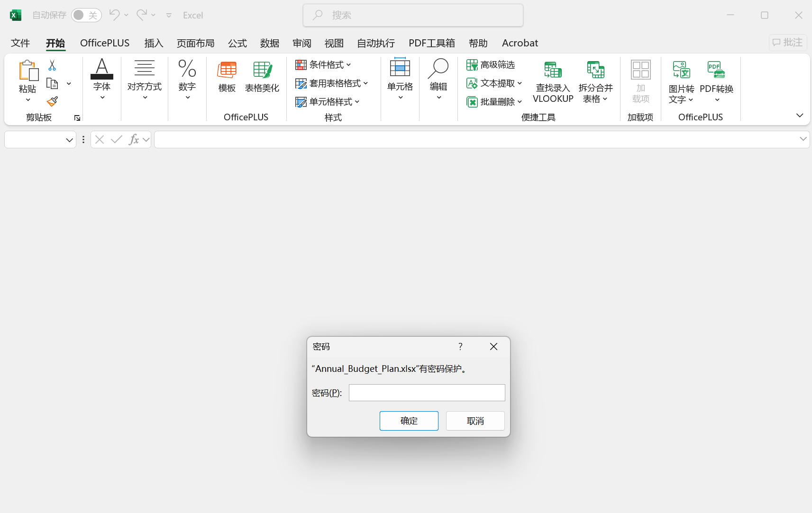Open 高级筛选 advanced filter tool
Screen dimensions: 812x513
click(491, 64)
